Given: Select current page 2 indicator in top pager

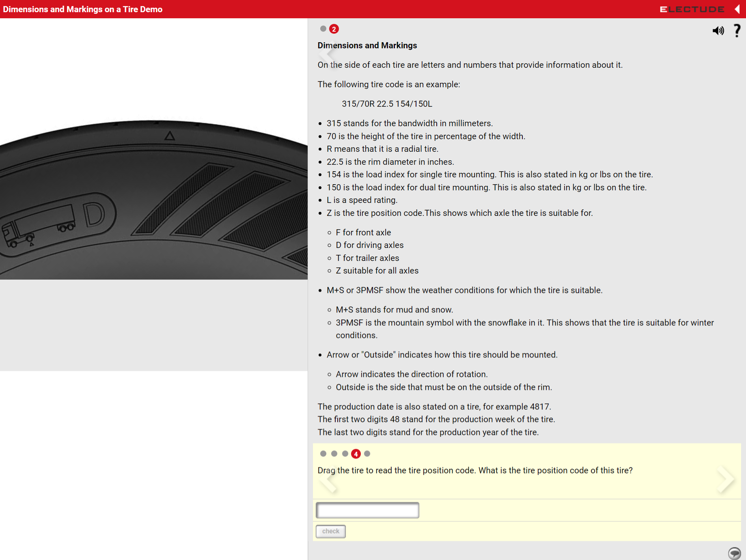Looking at the screenshot, I should pyautogui.click(x=334, y=29).
